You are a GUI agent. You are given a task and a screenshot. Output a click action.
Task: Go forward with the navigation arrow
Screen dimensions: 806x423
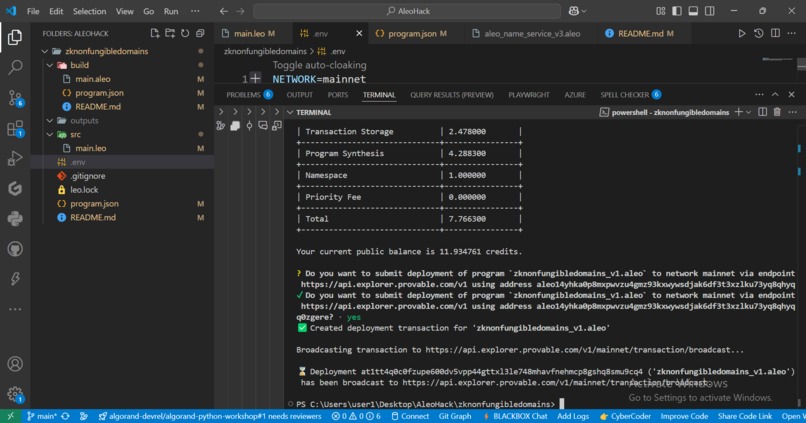(x=240, y=11)
